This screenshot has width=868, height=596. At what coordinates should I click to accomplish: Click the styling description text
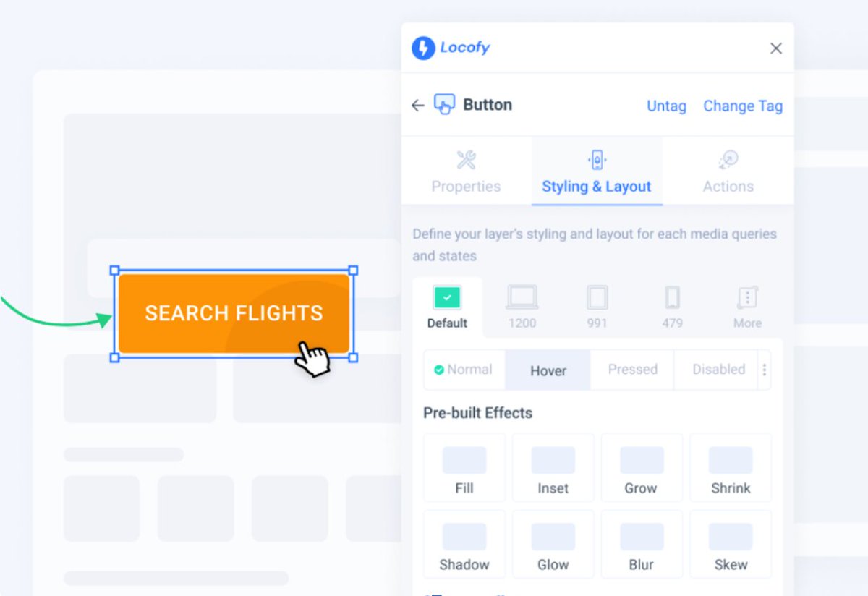[x=595, y=245]
